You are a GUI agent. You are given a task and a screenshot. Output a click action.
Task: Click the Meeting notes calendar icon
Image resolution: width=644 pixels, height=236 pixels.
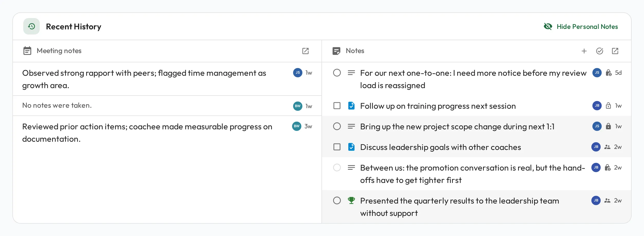(x=27, y=51)
